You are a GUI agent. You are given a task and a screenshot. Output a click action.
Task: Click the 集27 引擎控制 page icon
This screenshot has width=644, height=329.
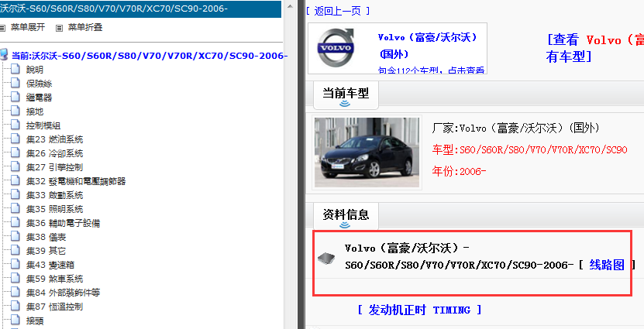click(x=15, y=166)
